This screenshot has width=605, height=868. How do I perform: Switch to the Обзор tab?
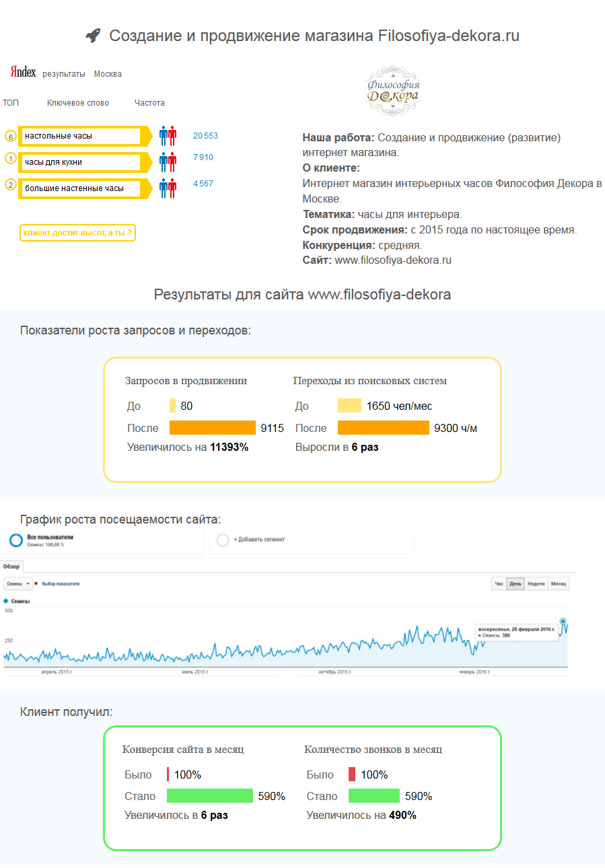(12, 567)
